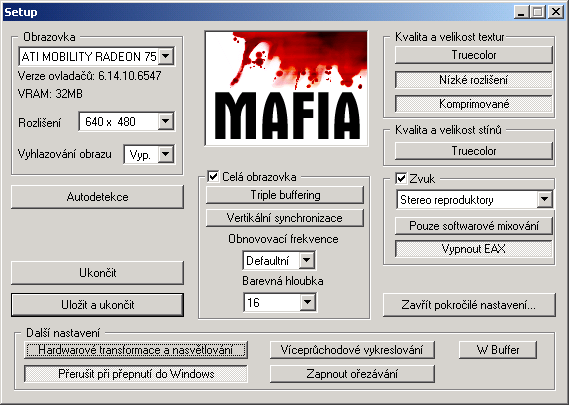Toggle the W Buffer button
569x405 pixels.
[x=498, y=350]
